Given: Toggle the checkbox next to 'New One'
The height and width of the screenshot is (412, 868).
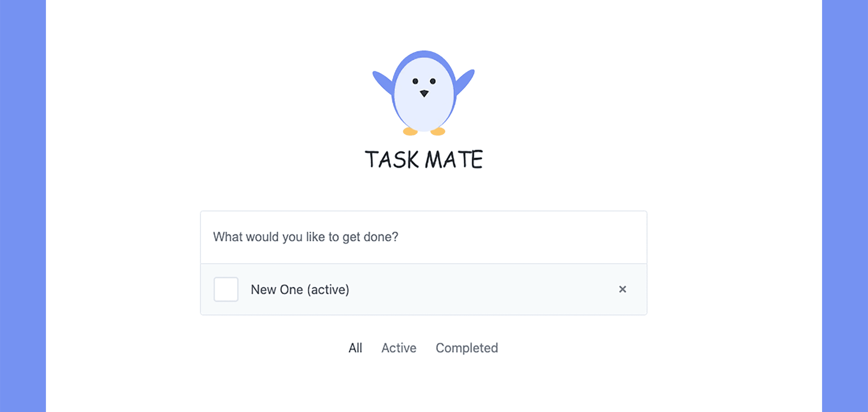Looking at the screenshot, I should [226, 289].
